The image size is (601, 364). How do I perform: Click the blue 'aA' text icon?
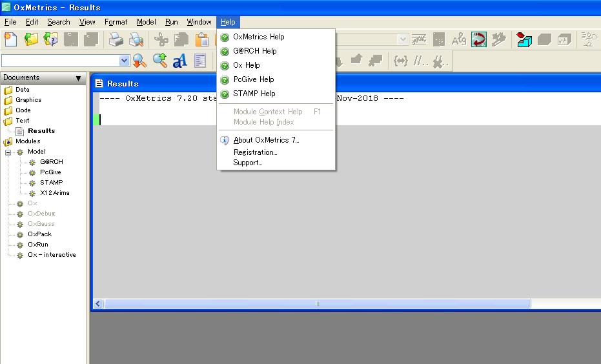[179, 61]
